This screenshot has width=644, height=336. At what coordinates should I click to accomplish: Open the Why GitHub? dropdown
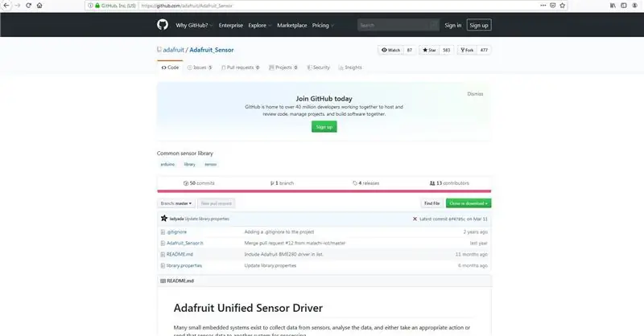[194, 25]
